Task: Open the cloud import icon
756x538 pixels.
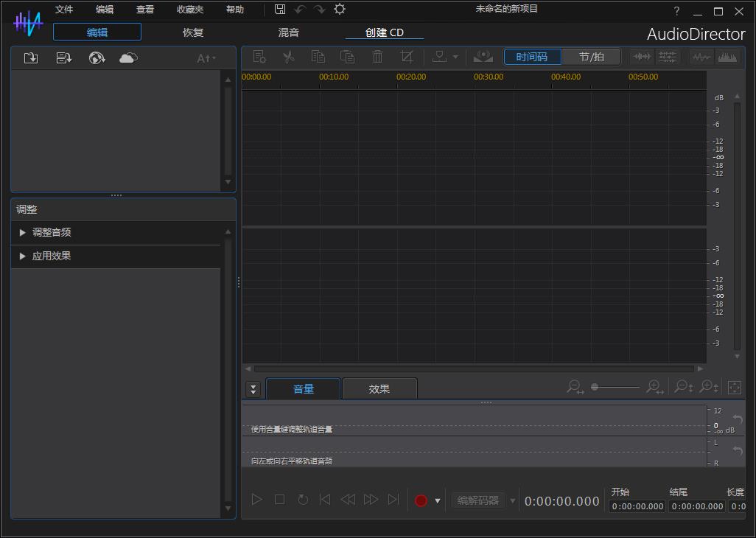Action: (128, 58)
